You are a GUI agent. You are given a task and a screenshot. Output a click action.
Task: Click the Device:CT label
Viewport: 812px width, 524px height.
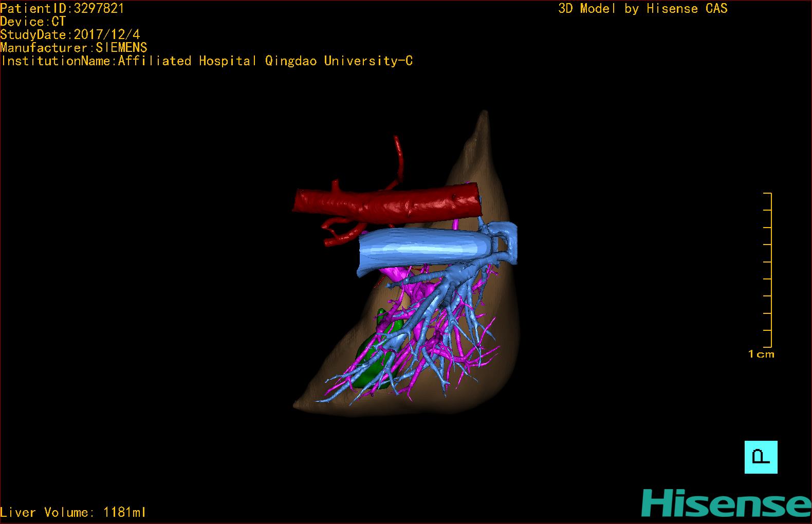(x=33, y=22)
